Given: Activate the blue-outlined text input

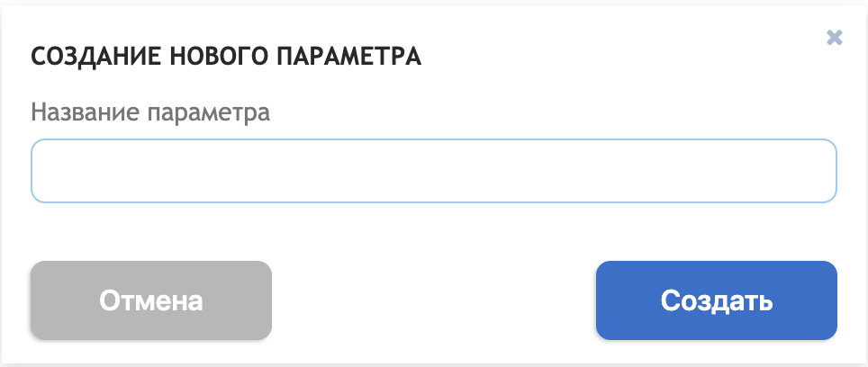Looking at the screenshot, I should point(433,171).
